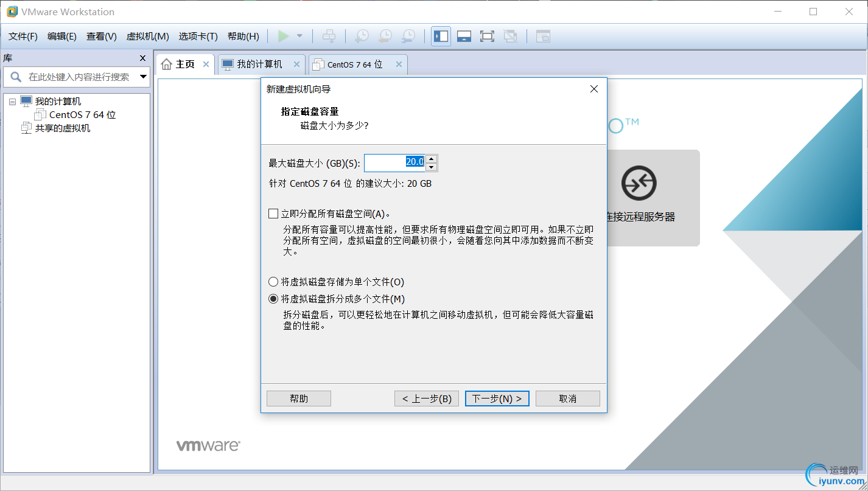
Task: Click the console view toolbar icon
Action: (x=543, y=37)
